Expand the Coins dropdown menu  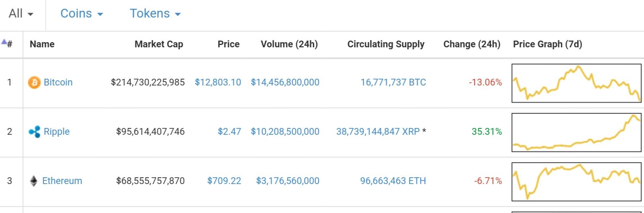point(82,14)
